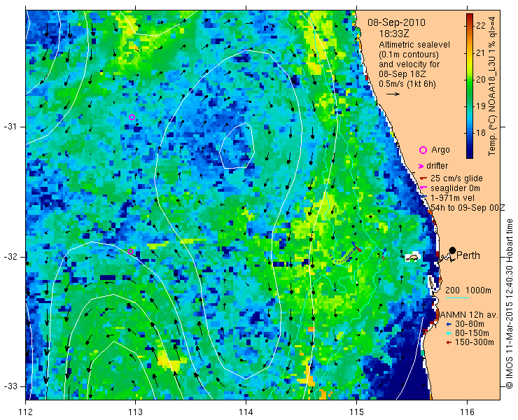Click the 113 longitude axis label
Screen dimensions: 518x420
[135, 412]
